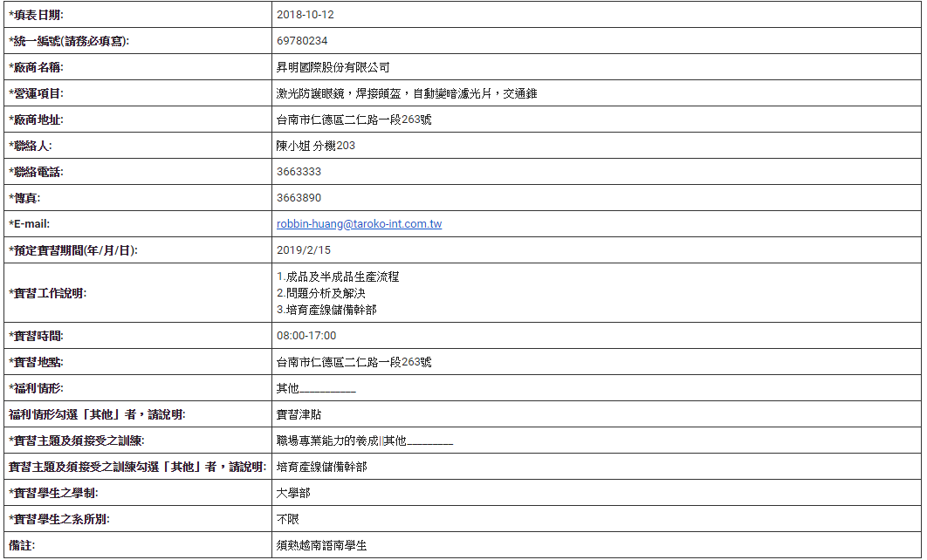Select the *聯絡電話 label
This screenshot has height=560, width=927.
(36, 172)
